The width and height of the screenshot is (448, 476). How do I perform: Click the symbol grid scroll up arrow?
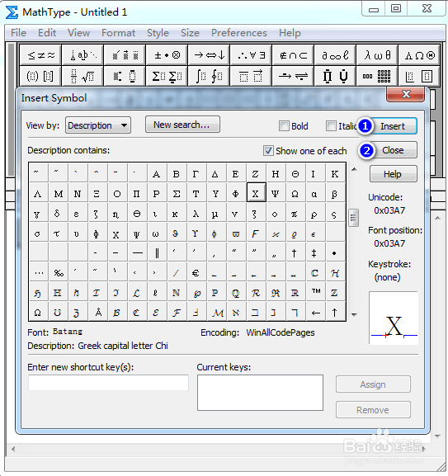coord(354,169)
